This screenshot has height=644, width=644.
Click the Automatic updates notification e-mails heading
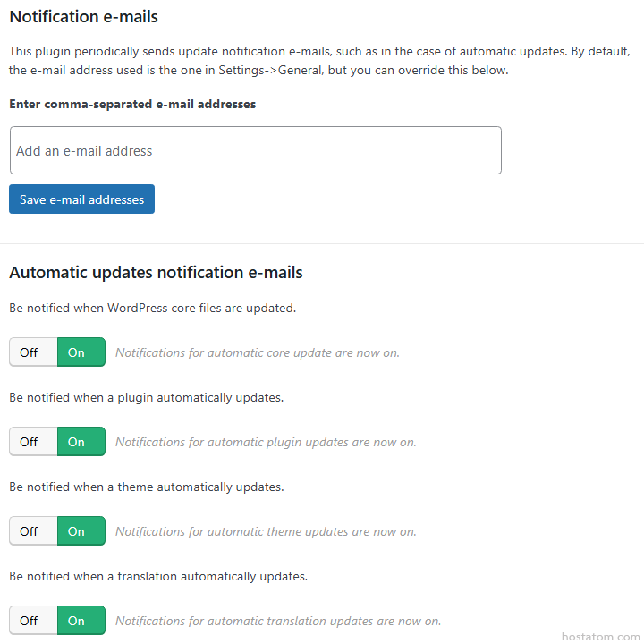156,272
